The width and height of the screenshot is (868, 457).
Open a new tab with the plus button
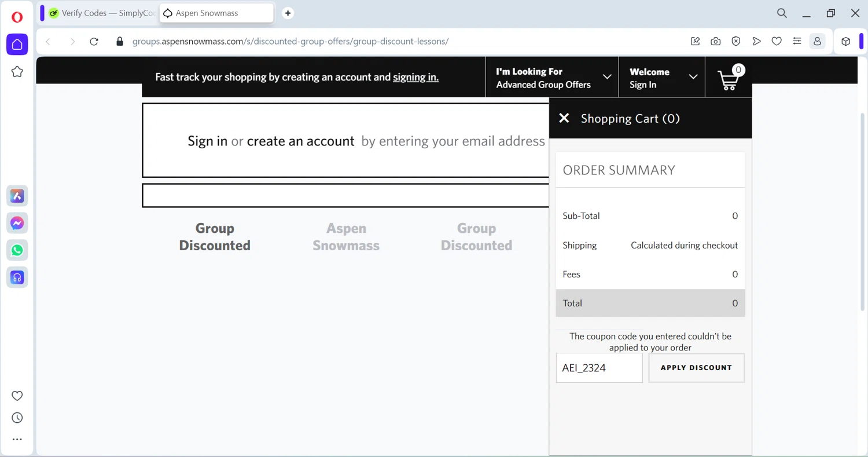[288, 13]
